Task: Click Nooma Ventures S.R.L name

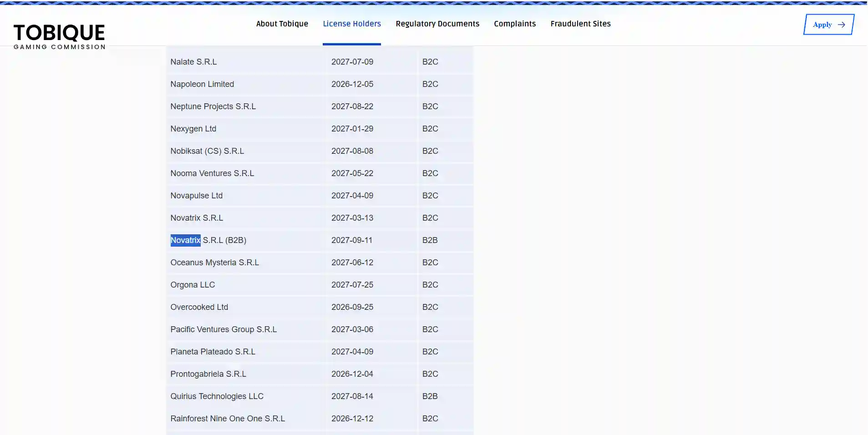Action: pos(212,173)
